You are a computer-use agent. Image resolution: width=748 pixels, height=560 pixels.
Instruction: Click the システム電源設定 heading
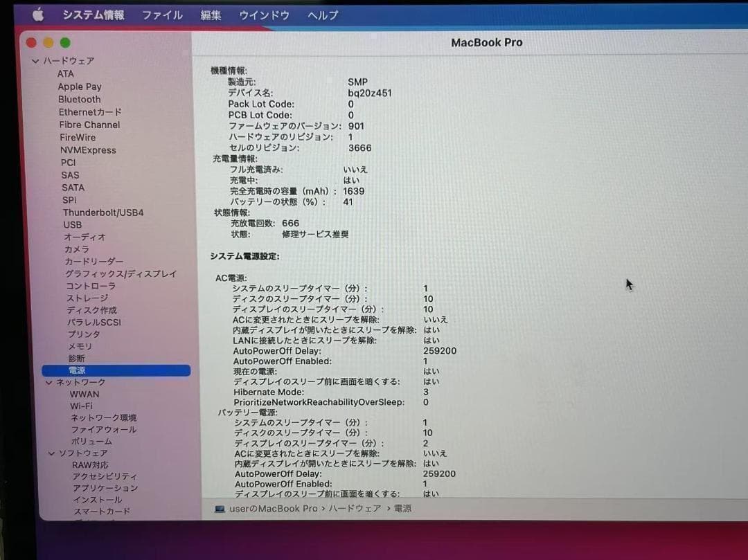(x=244, y=256)
